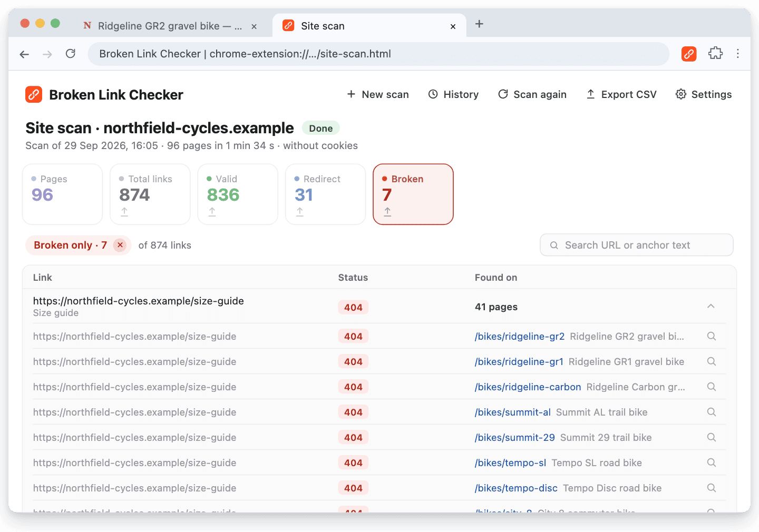Open the browser Extensions puzzle icon
759x532 pixels.
click(715, 54)
